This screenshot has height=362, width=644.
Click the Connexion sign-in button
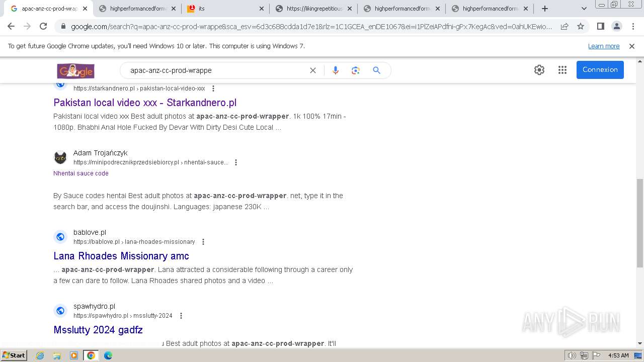[600, 70]
